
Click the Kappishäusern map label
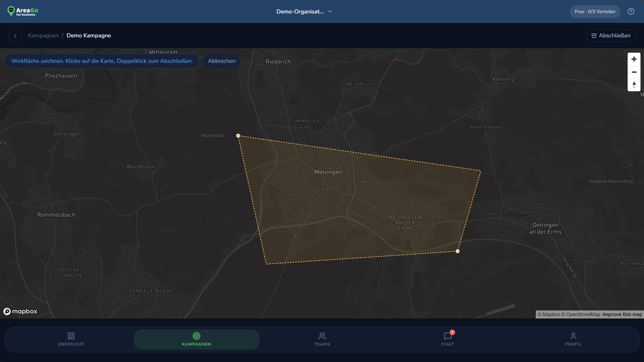[x=488, y=127]
